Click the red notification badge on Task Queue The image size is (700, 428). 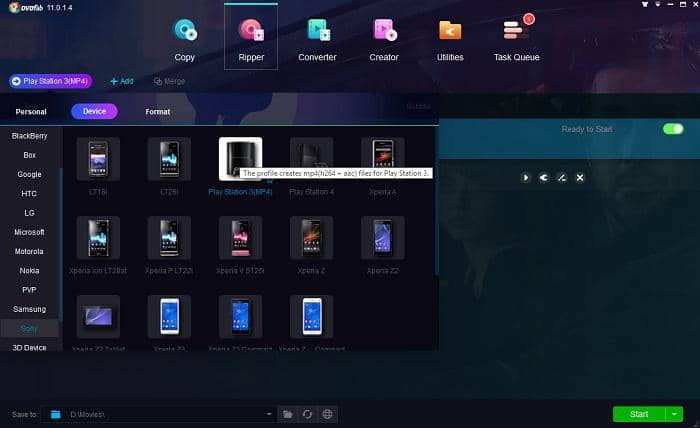pyautogui.click(x=529, y=19)
